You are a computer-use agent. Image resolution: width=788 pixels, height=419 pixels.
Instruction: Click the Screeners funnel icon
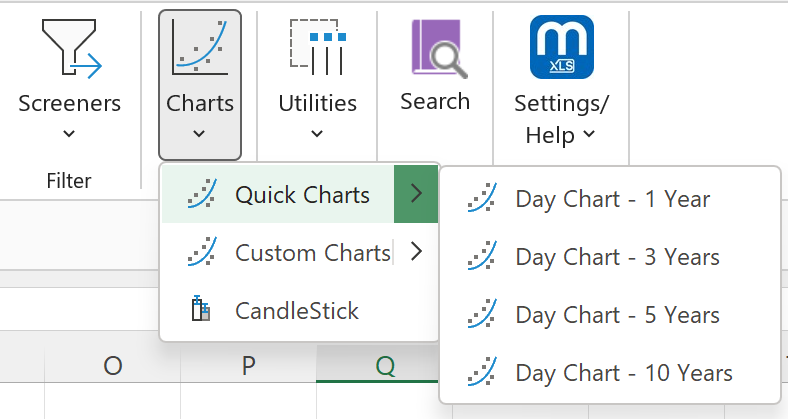tap(72, 49)
